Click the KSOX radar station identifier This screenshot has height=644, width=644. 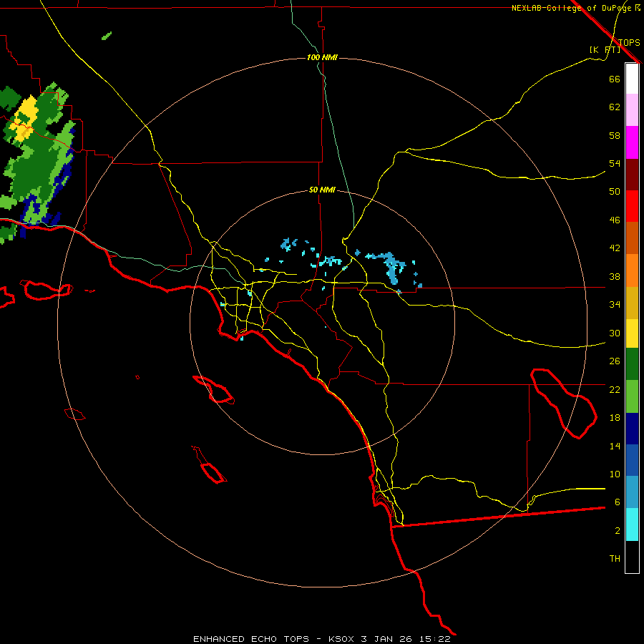(x=341, y=639)
